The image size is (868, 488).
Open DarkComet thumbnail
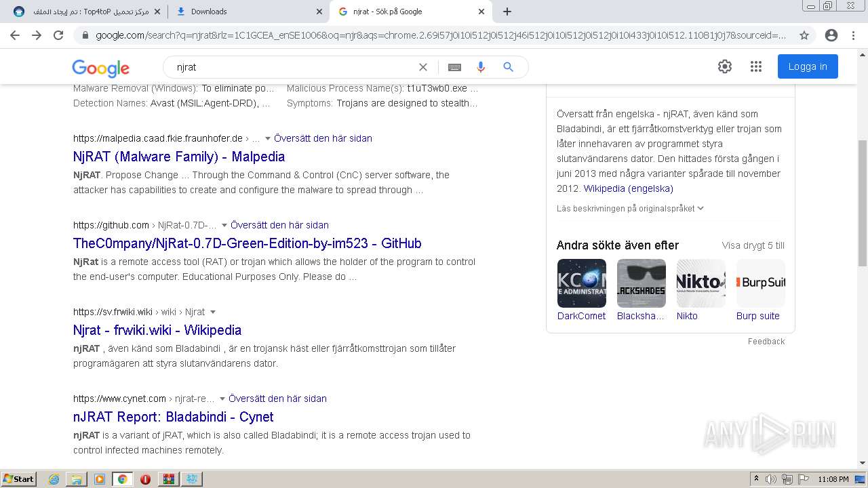(x=581, y=283)
